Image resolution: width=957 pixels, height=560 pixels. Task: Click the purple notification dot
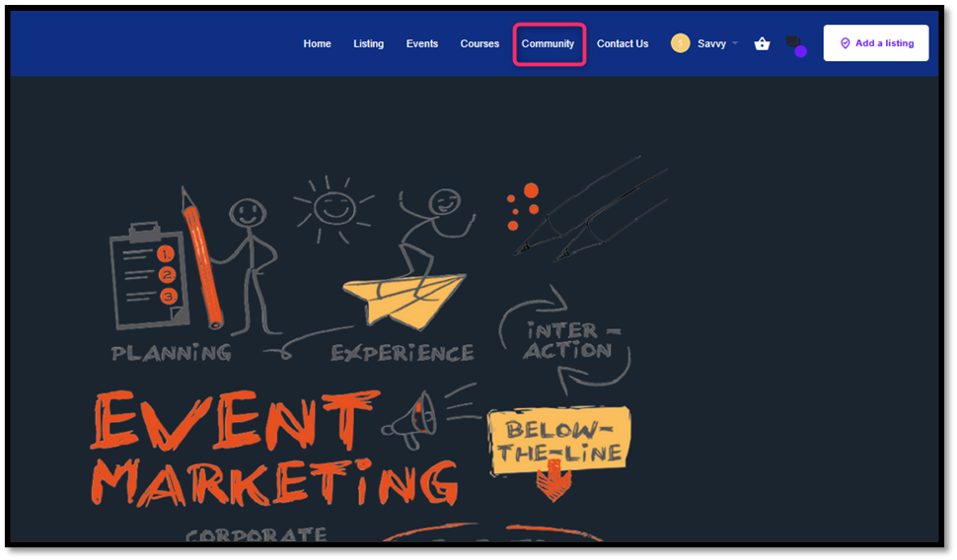tap(801, 51)
